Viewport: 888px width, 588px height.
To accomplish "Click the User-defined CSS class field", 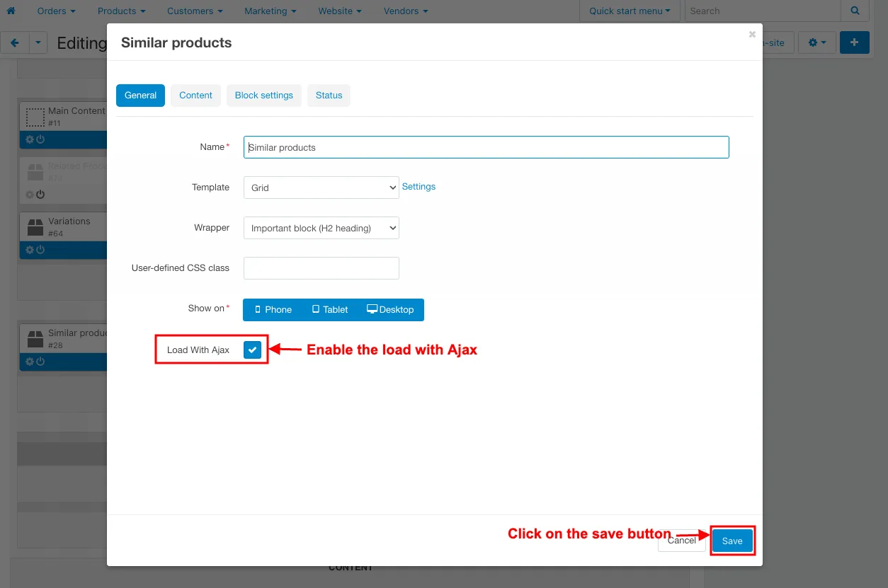I will 321,268.
